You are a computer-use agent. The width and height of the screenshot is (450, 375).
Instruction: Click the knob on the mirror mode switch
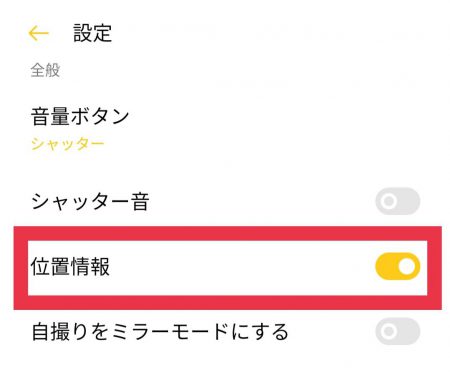pyautogui.click(x=388, y=331)
